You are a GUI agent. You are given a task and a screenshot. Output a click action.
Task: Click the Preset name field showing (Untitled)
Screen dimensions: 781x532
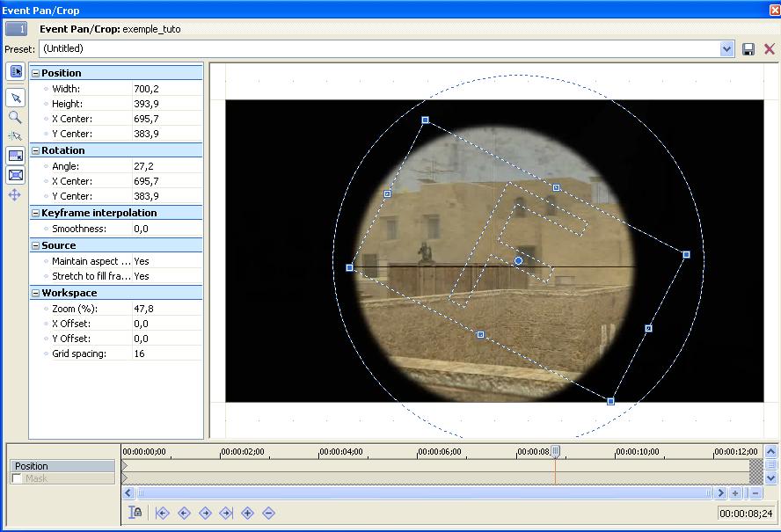[380, 49]
